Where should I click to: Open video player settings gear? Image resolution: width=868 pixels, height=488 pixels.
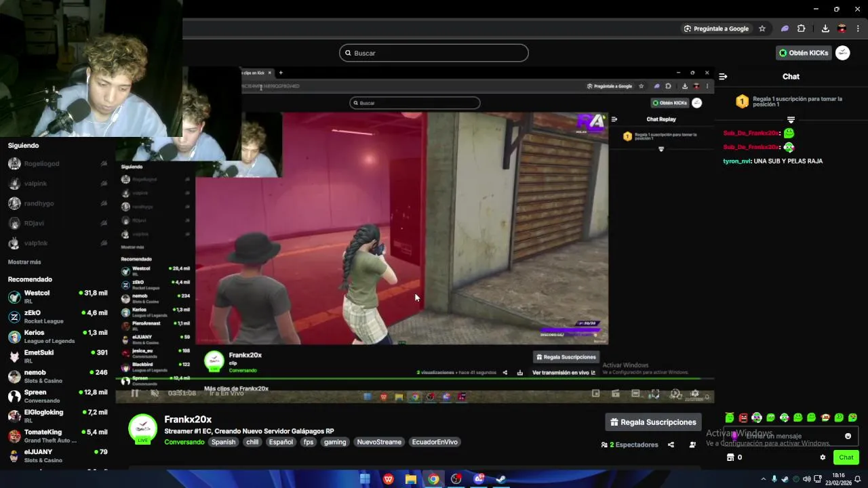[x=695, y=393]
